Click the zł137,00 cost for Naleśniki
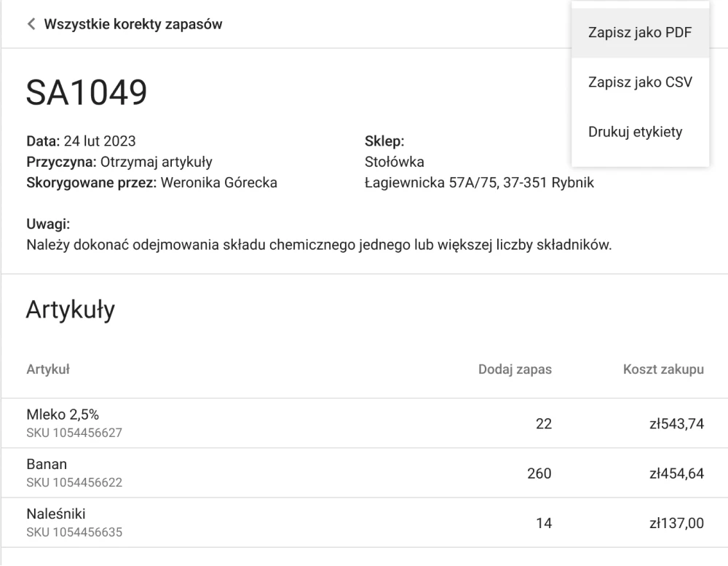This screenshot has height=566, width=728. 677,523
